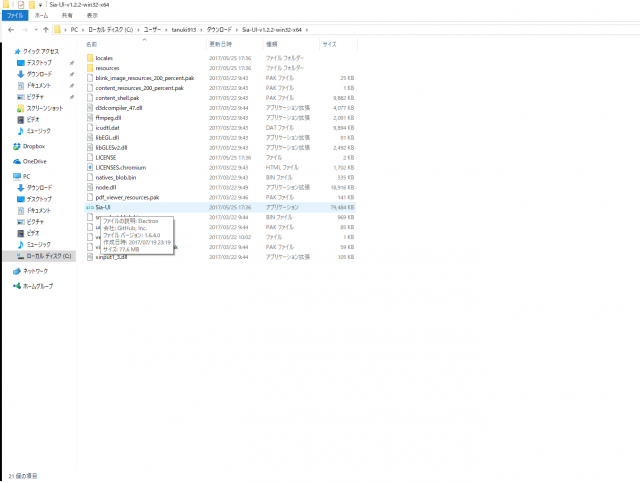The height and width of the screenshot is (483, 640).
Task: Click ミュージック note icon under PC
Action: [x=20, y=245]
